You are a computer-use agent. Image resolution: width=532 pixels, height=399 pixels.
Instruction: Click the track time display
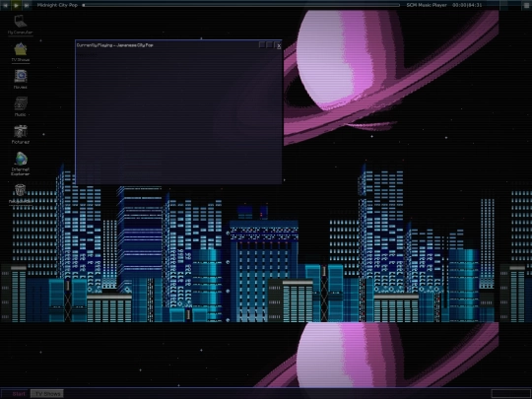[x=467, y=5]
